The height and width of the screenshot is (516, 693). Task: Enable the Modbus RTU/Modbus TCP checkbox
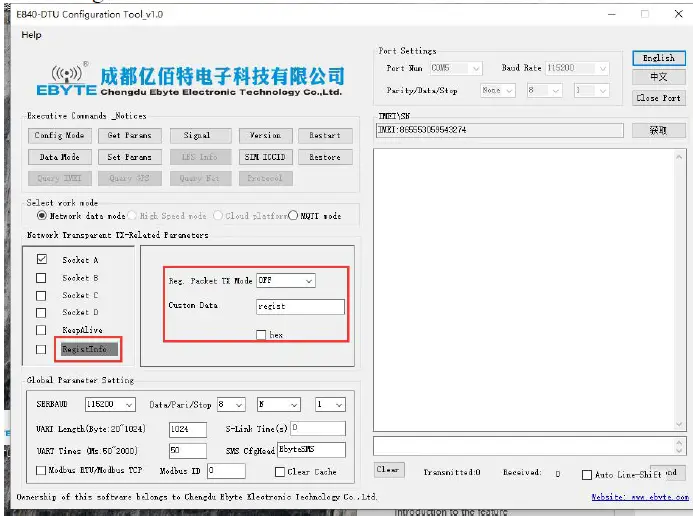[41, 470]
